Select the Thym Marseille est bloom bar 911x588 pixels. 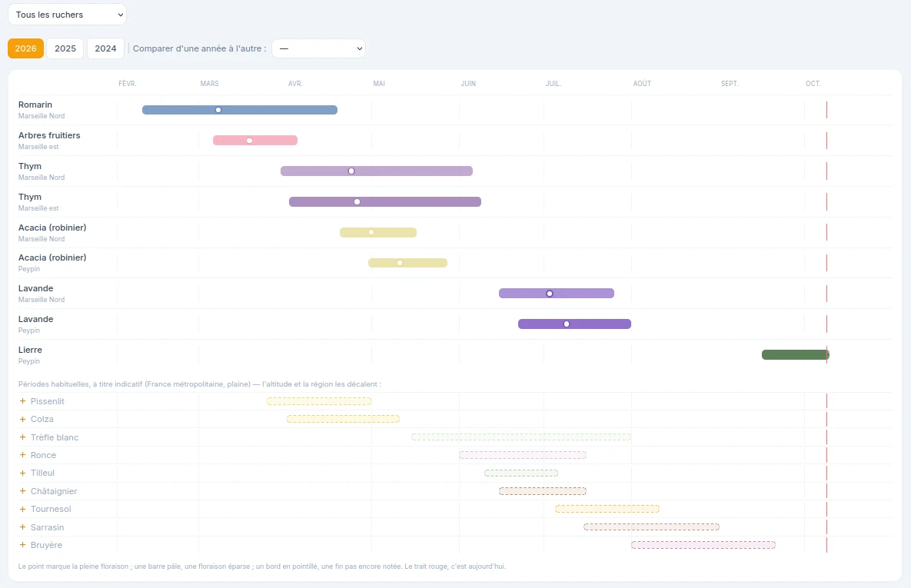[384, 201]
